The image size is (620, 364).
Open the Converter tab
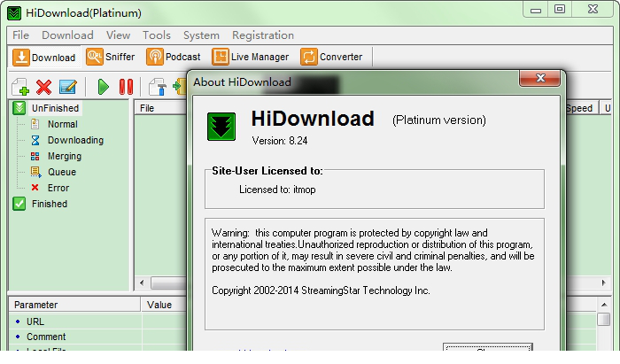pyautogui.click(x=331, y=57)
